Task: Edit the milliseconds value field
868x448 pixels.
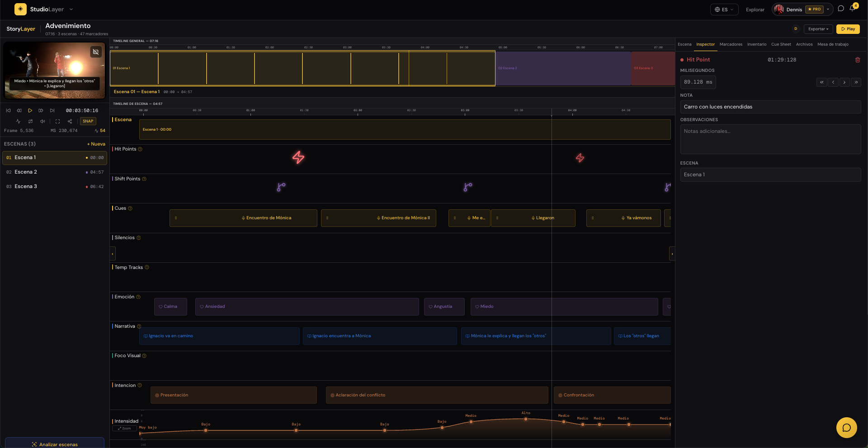Action: click(x=698, y=82)
